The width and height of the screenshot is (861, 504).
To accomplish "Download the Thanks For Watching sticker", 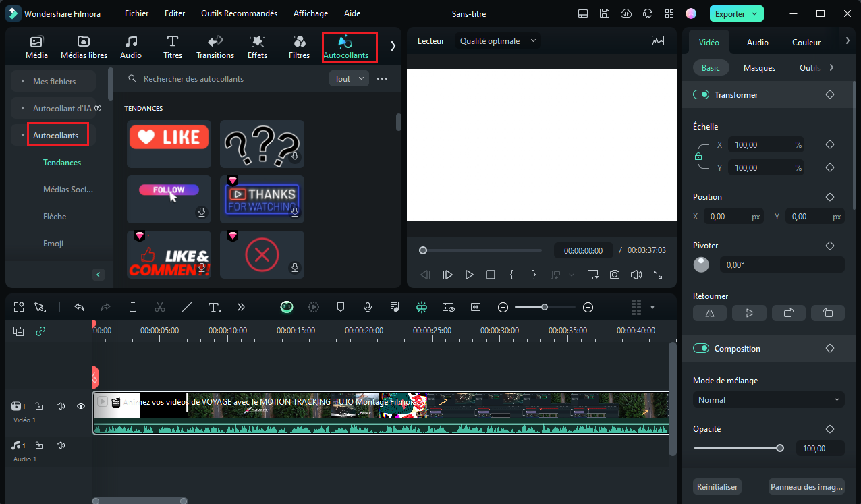I will coord(294,212).
